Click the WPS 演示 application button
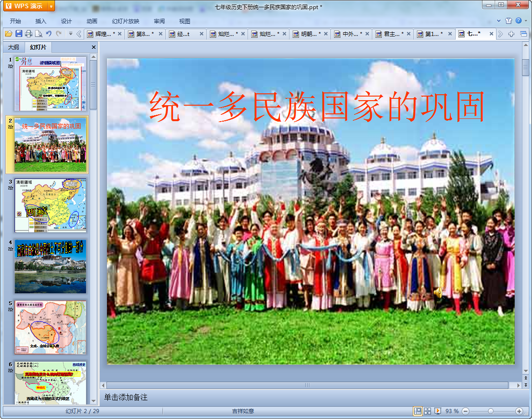The image size is (532, 419). pos(25,6)
